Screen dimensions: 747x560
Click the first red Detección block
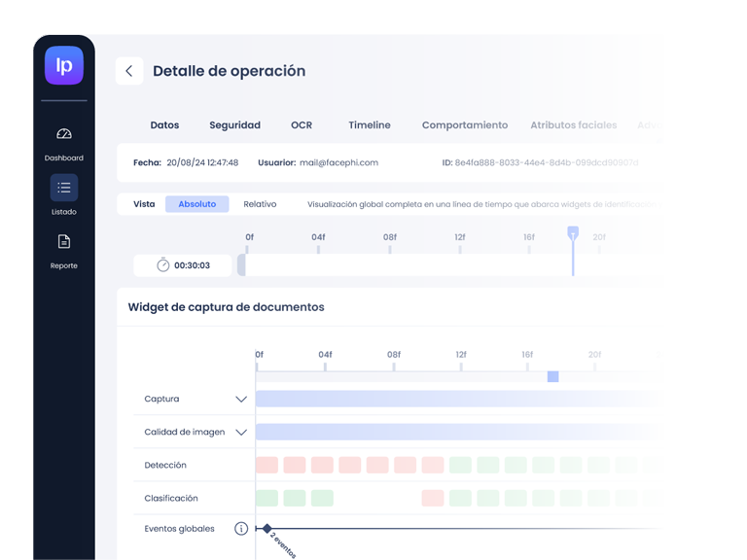coord(267,466)
